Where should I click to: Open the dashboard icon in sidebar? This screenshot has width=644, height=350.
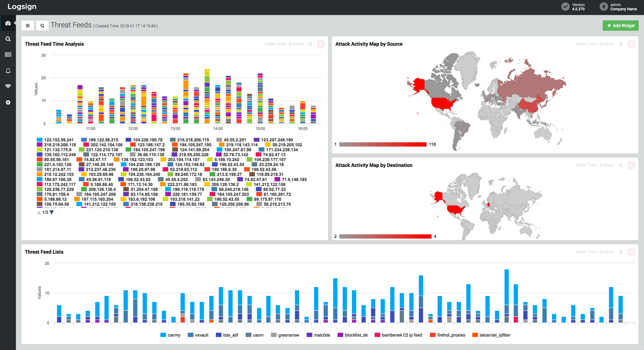tap(8, 23)
